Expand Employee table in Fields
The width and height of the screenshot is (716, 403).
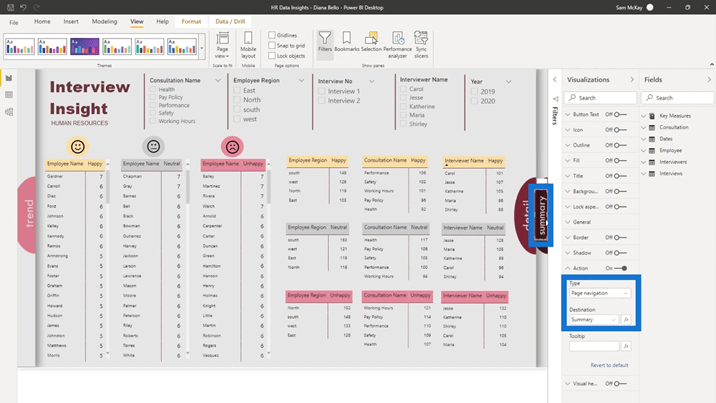click(x=643, y=151)
